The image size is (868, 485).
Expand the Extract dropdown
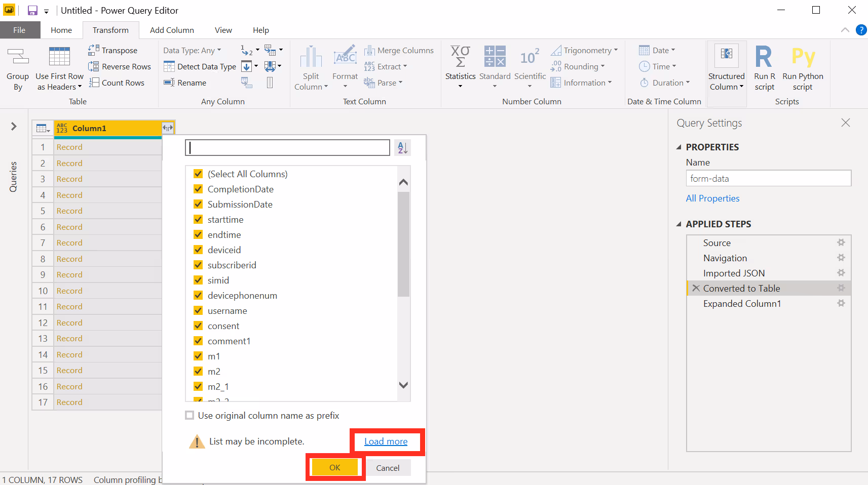coord(386,66)
